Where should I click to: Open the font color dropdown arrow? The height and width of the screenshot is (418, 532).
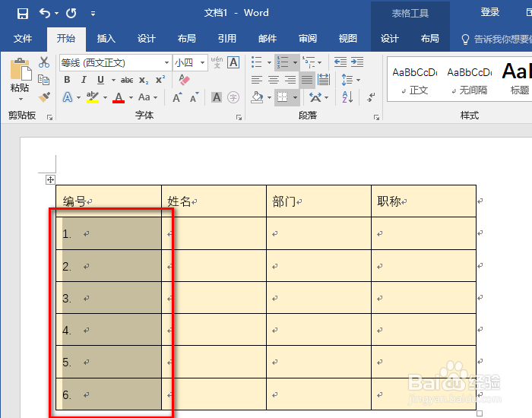pos(131,98)
